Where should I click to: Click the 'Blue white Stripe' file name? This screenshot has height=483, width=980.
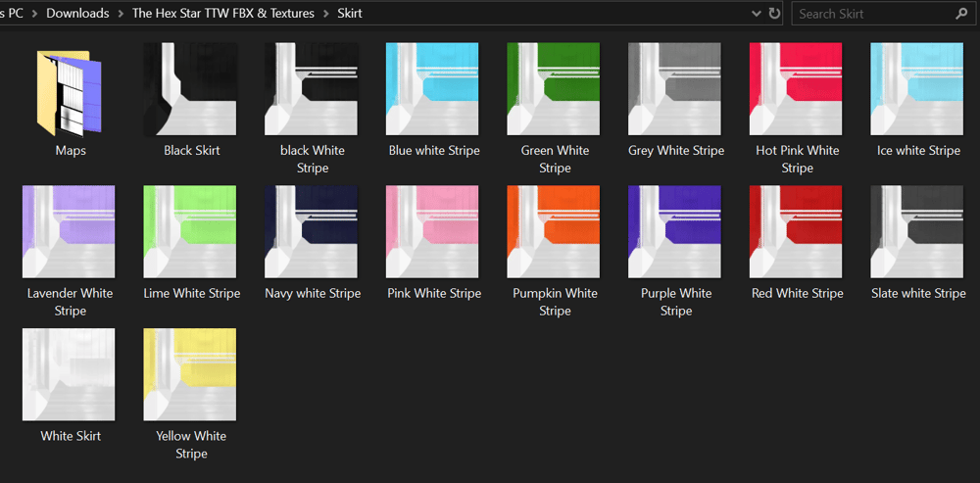coord(434,151)
